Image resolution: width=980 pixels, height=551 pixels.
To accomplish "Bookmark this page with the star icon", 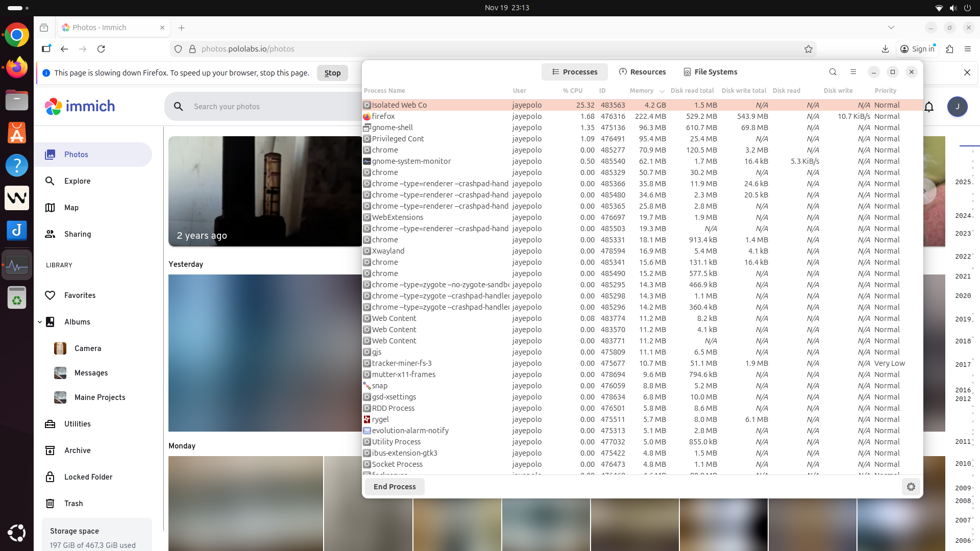I will (x=808, y=49).
